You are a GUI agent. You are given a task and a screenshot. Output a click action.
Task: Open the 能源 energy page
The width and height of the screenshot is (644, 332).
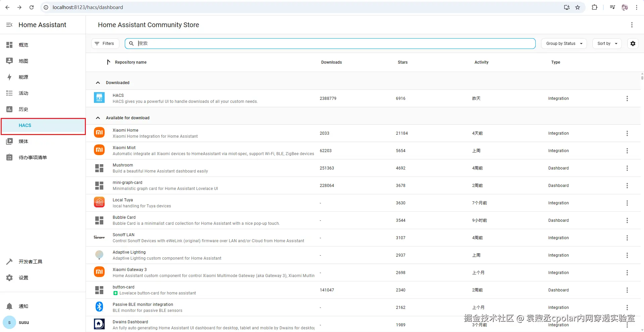(x=43, y=77)
